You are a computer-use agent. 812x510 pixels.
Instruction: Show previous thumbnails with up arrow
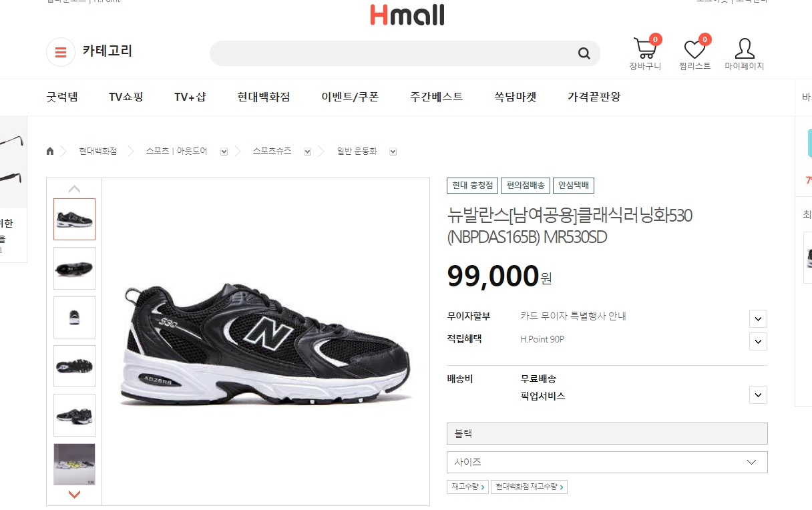click(x=74, y=189)
